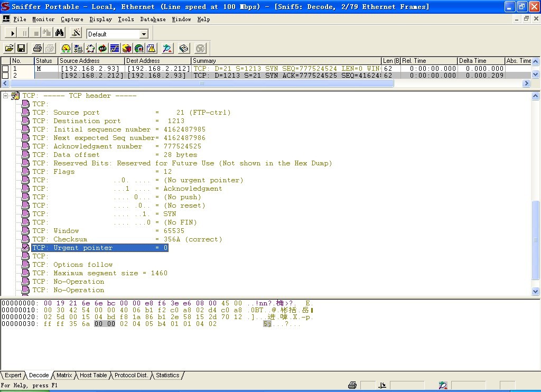Image resolution: width=541 pixels, height=392 pixels.
Task: Switch to the Matrix tab
Action: pos(64,375)
